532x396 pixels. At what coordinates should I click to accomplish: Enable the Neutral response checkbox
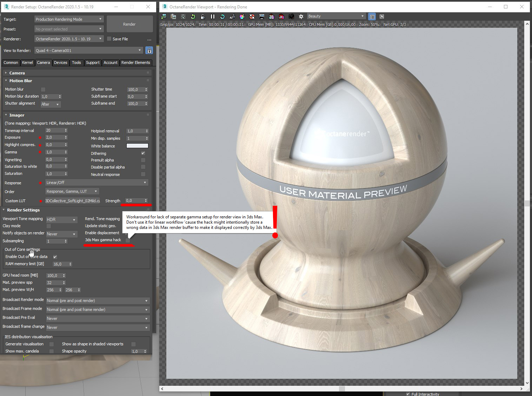click(143, 174)
